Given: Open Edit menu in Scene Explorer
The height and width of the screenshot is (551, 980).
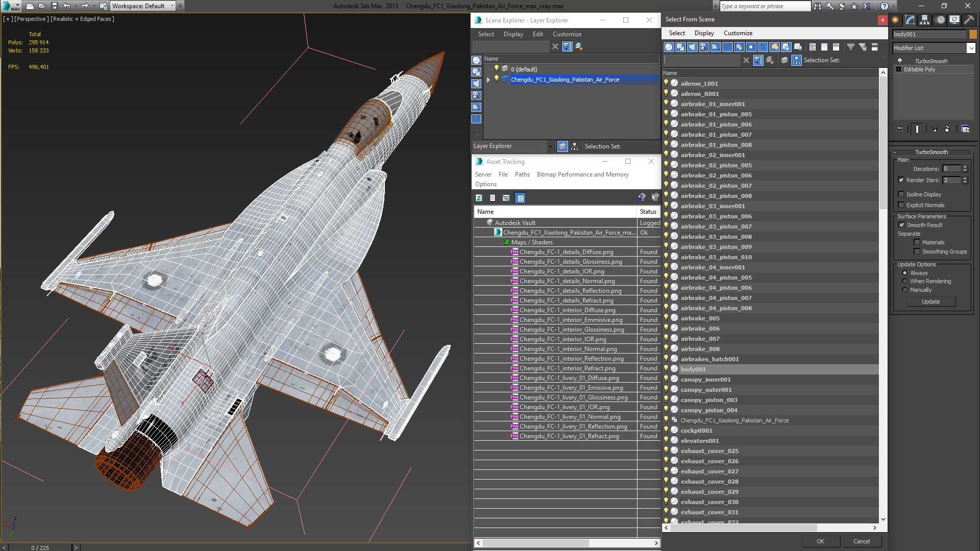Looking at the screenshot, I should (537, 34).
